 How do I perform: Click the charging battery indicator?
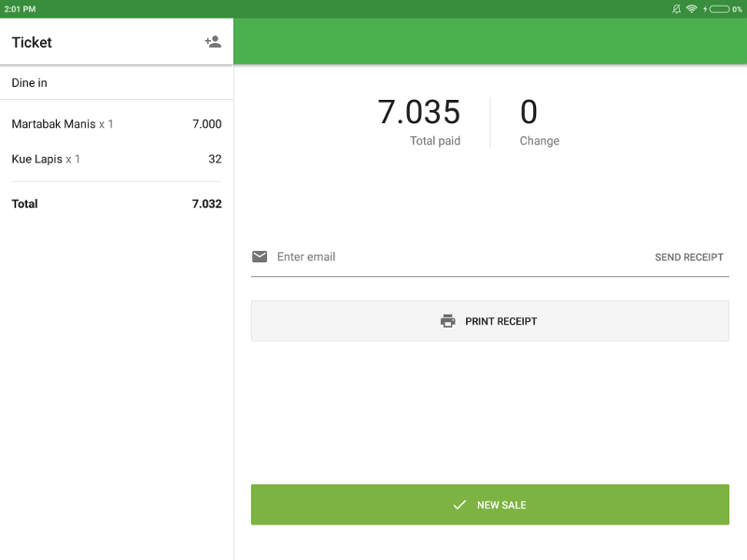click(x=717, y=7)
